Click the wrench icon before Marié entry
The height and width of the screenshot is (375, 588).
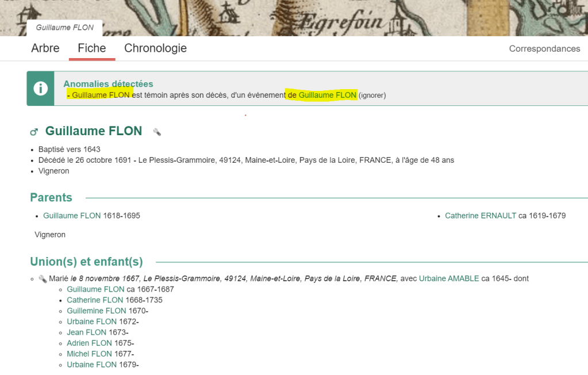click(43, 279)
